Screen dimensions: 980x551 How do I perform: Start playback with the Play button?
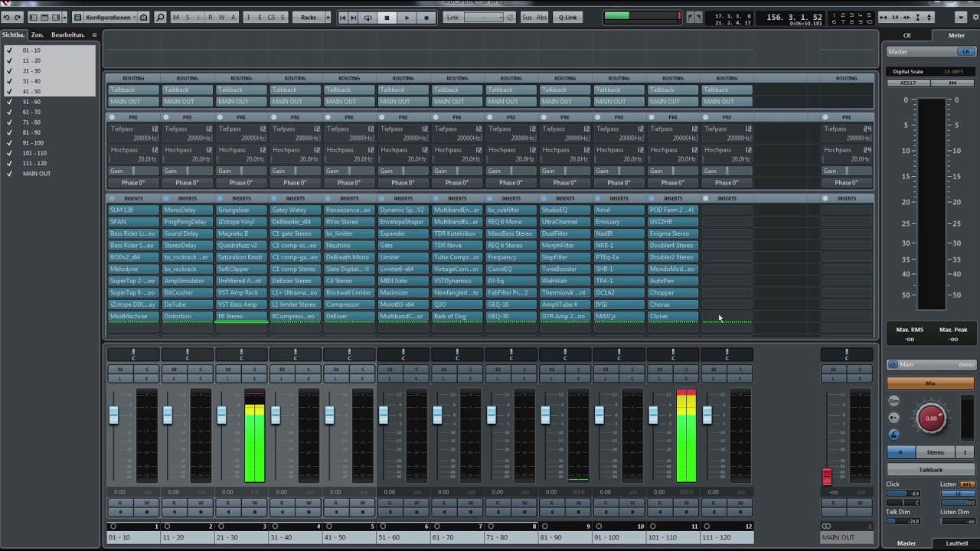click(407, 17)
